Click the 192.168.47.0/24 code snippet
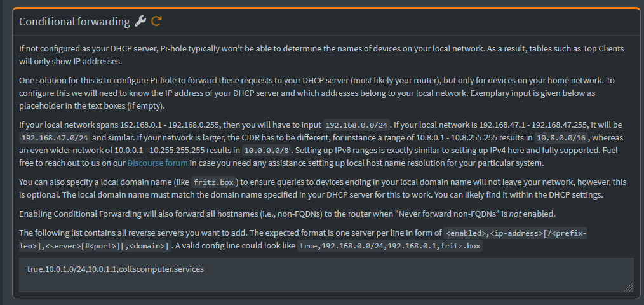 [55, 137]
